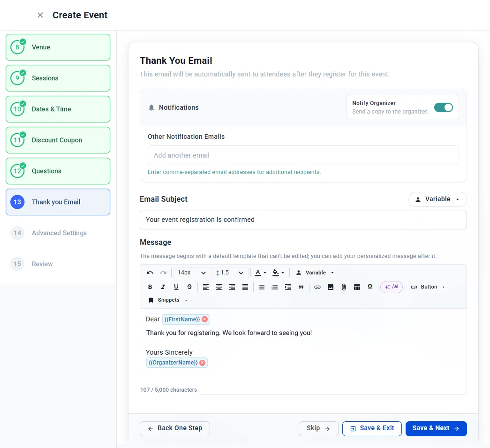Attach file with paperclip icon

(x=344, y=287)
